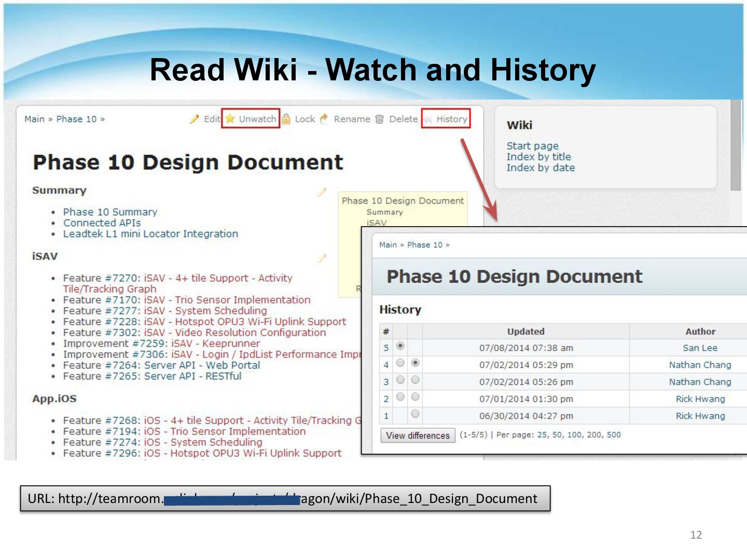This screenshot has width=747, height=560.
Task: Select second-column radio for version 2
Action: coord(415,397)
